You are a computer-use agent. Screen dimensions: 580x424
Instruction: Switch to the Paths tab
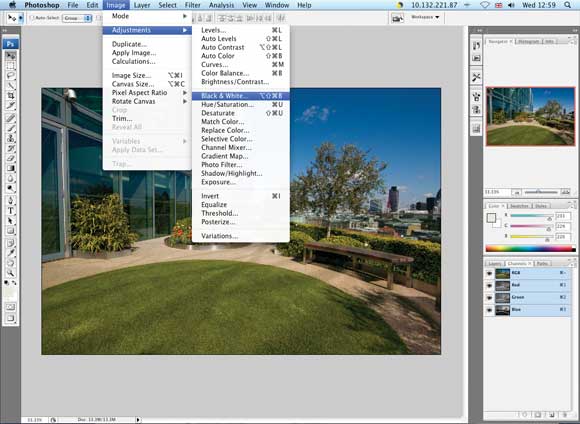pyautogui.click(x=543, y=263)
